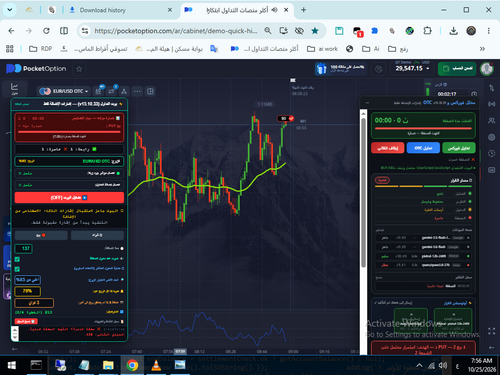Mute the PocketOption tab audio icon

pos(274,10)
